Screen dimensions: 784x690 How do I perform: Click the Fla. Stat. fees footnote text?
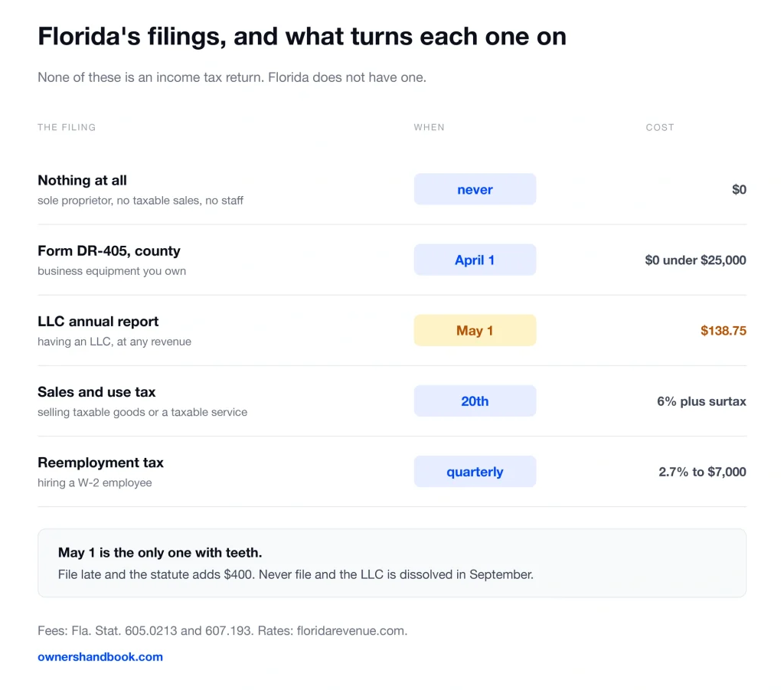(x=223, y=630)
